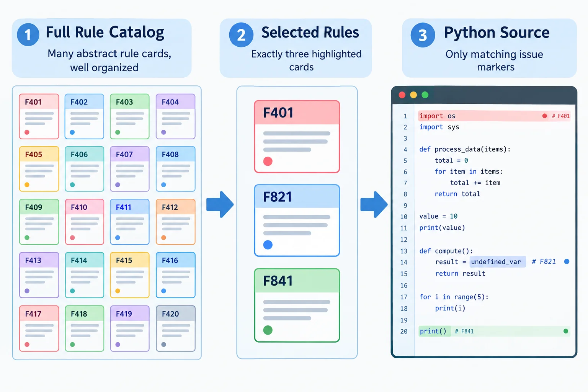This screenshot has width=588, height=392.
Task: Click 'import sys' on line 2
Action: click(439, 127)
